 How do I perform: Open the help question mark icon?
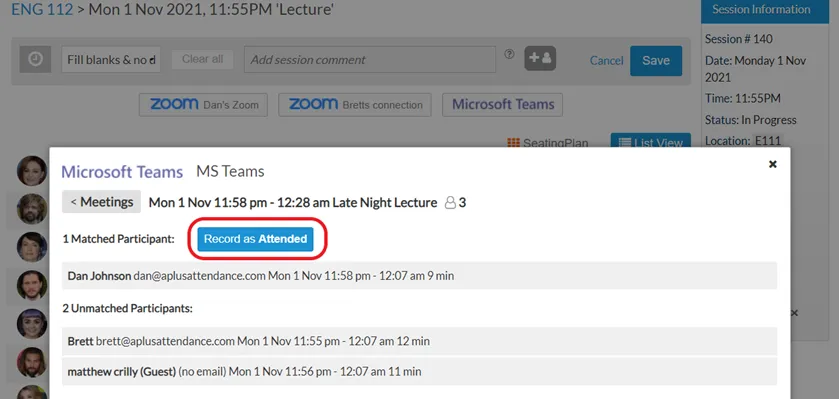(x=509, y=53)
